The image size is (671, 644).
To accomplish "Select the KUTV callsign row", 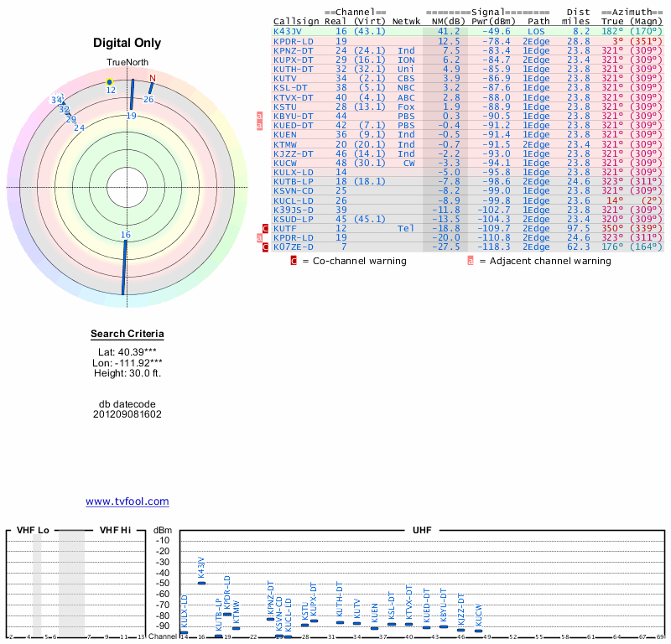I will coord(287,78).
